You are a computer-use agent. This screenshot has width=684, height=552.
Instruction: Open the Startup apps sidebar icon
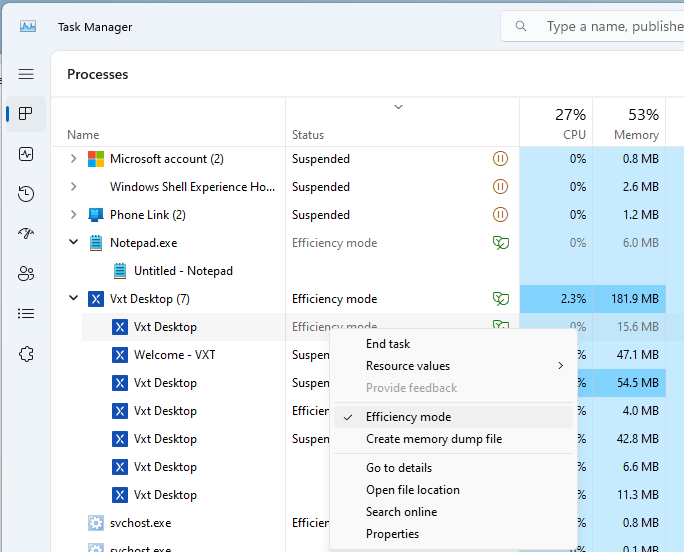click(26, 234)
